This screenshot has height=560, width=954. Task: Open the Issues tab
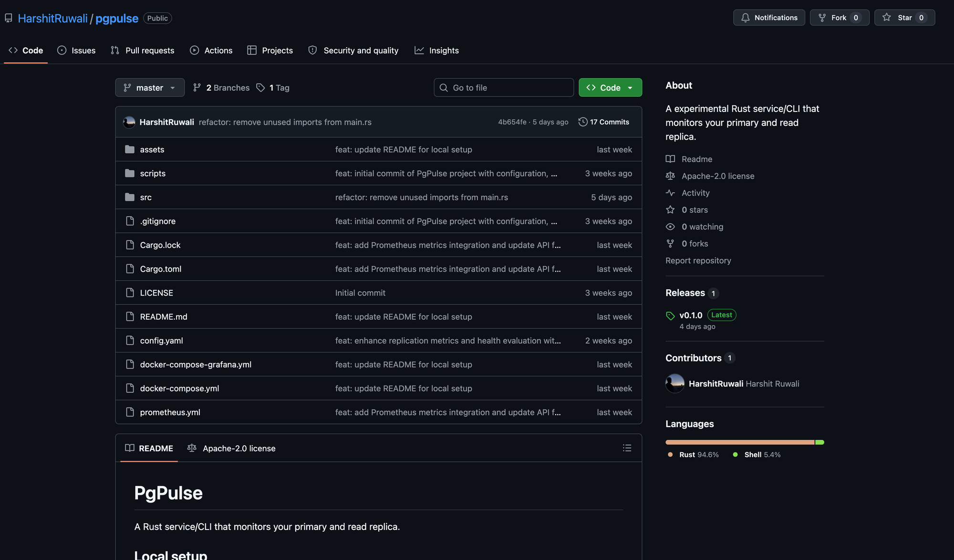tap(76, 51)
